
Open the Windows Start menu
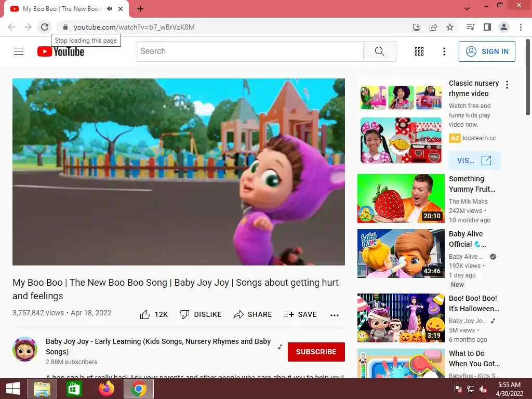click(13, 389)
